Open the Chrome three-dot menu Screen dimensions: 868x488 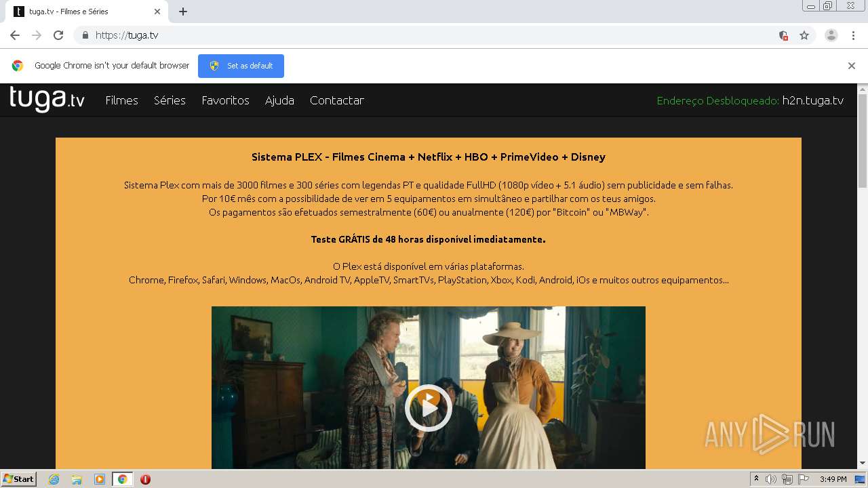853,35
